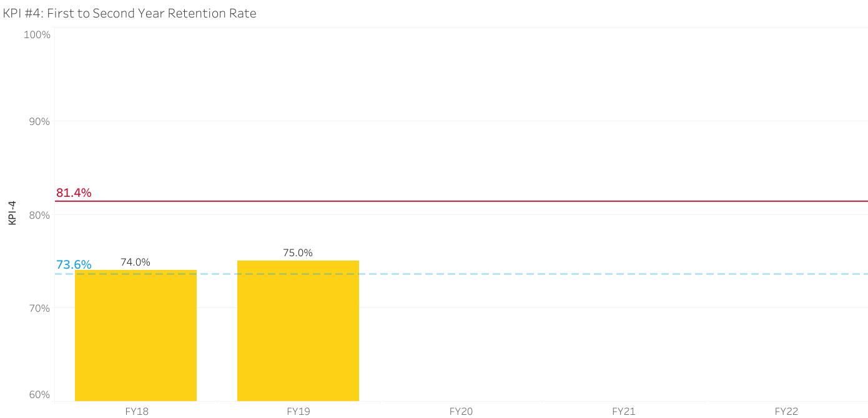Click the 90% y-axis tick label
The image size is (868, 418).
pos(39,121)
